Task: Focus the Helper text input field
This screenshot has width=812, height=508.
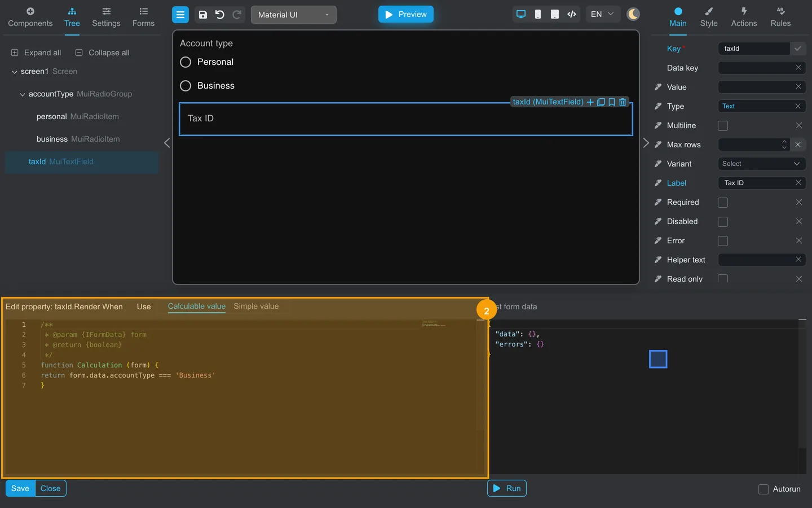Action: pyautogui.click(x=756, y=260)
